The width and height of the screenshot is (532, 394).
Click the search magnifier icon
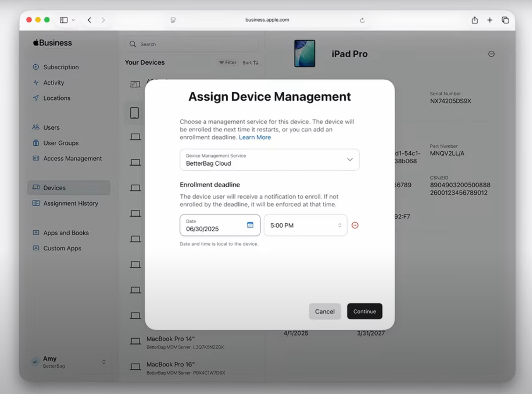point(133,44)
